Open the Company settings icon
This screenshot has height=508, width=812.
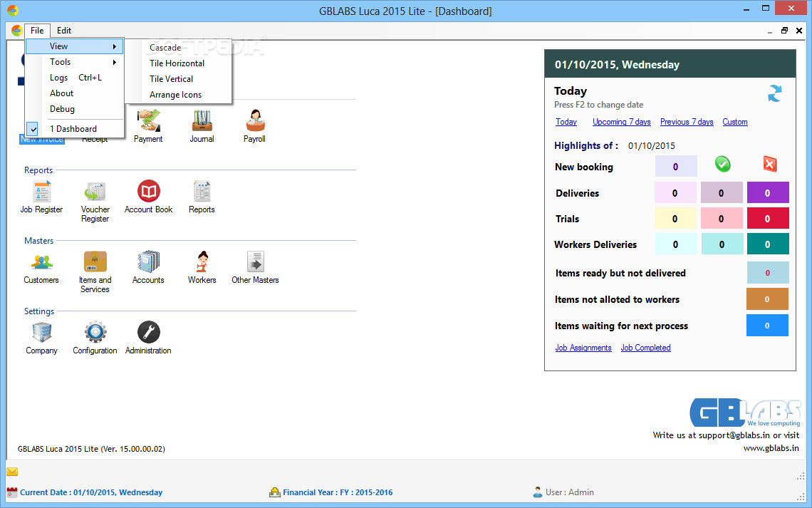pyautogui.click(x=41, y=333)
